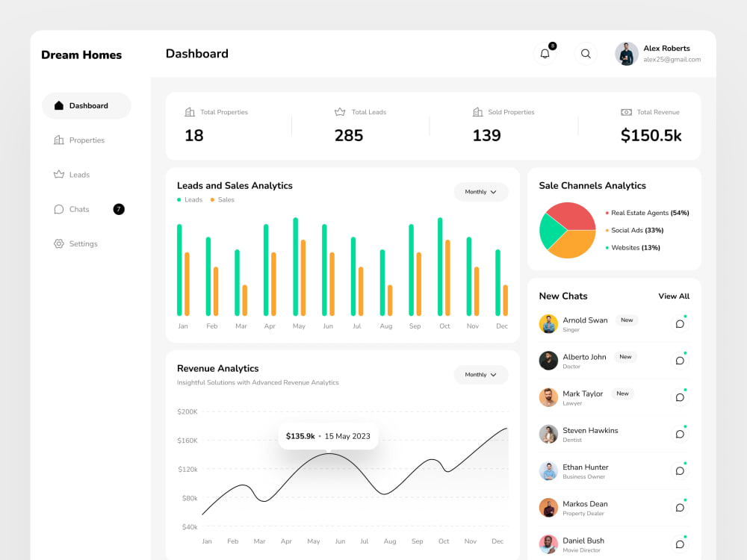
Task: Open chat icon for Steven Hawkins
Action: 680,435
